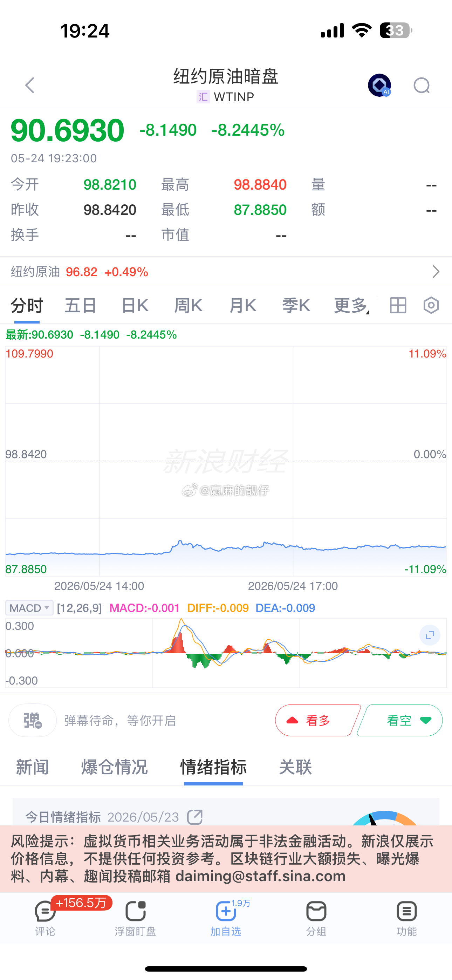Tap the current price 90.6930
The height and width of the screenshot is (980, 452).
[x=67, y=130]
